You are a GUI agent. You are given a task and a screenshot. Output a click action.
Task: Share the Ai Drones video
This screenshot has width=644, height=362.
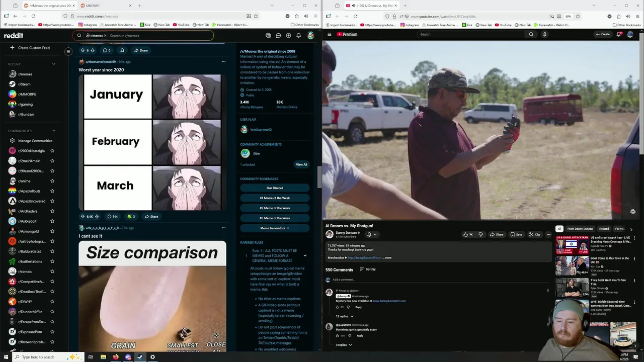click(497, 234)
